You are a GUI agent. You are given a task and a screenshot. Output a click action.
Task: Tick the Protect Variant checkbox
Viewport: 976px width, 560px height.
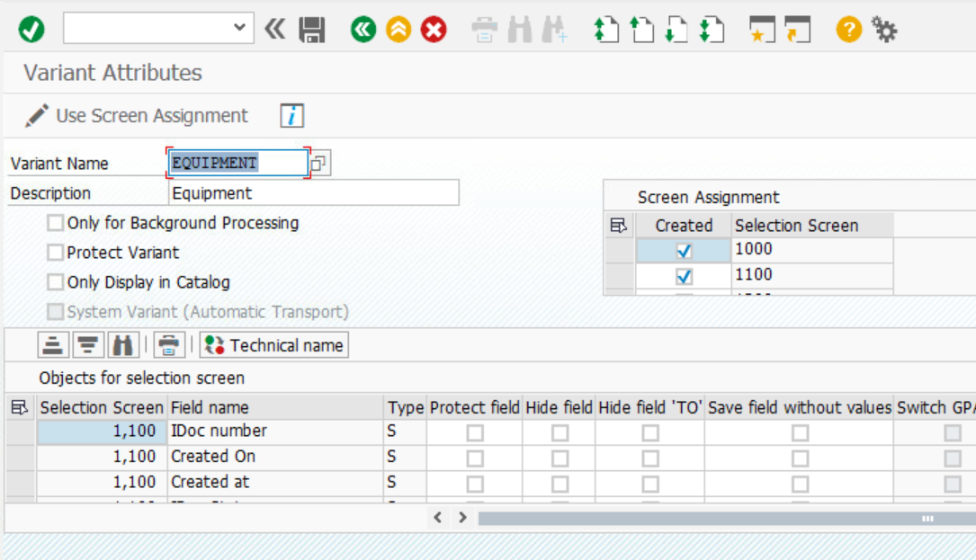(x=56, y=252)
